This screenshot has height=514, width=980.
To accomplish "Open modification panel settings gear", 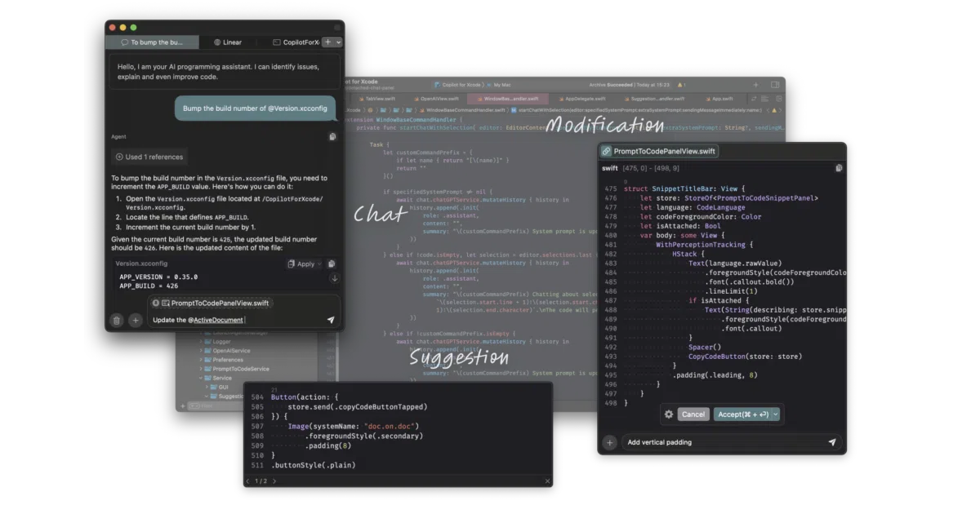I will (669, 414).
